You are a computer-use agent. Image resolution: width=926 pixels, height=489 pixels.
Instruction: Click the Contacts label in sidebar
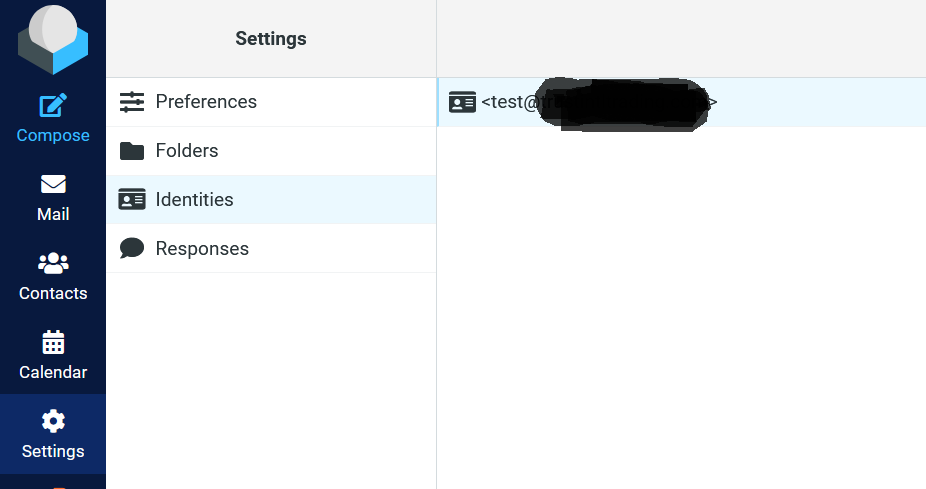pyautogui.click(x=53, y=293)
